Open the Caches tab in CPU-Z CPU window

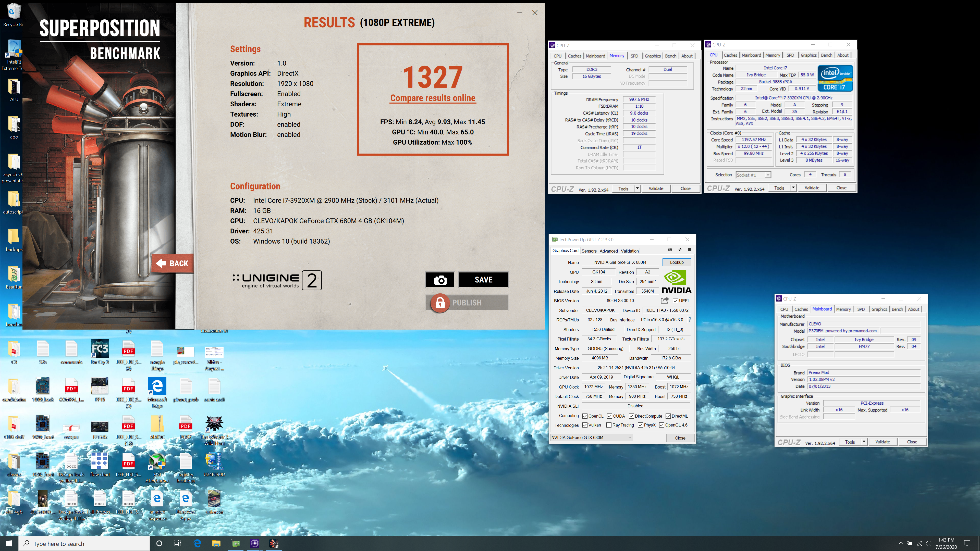[x=730, y=55]
